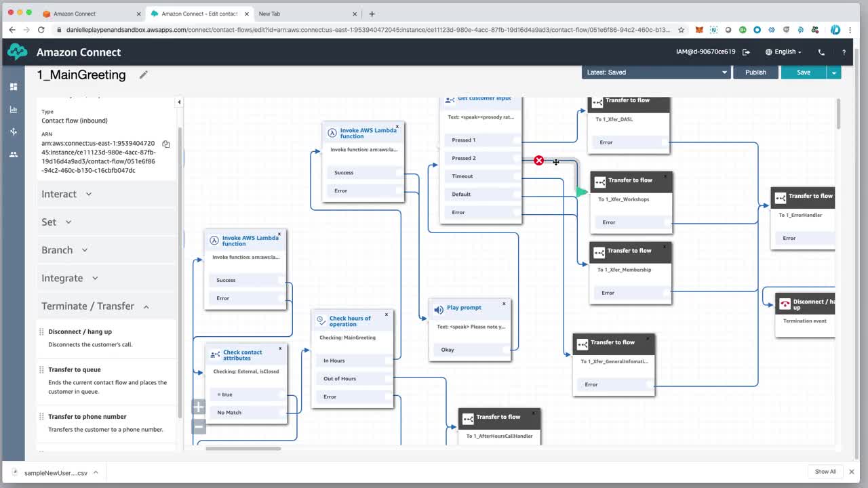868x488 pixels.
Task: Close the downloads bar
Action: pos(852,472)
